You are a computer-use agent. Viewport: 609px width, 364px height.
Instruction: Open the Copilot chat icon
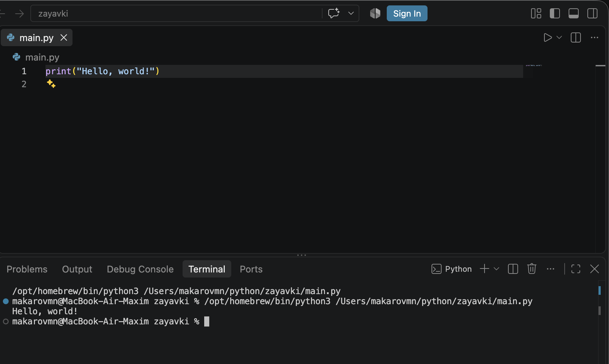click(x=334, y=13)
